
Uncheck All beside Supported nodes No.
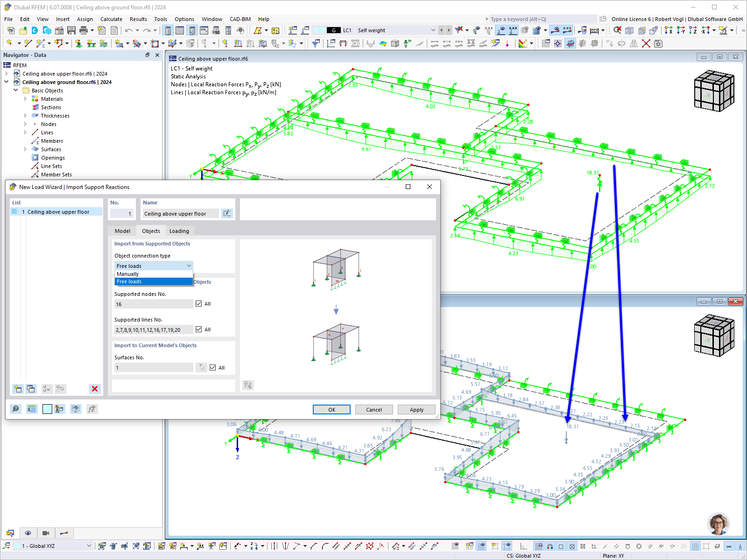(x=199, y=304)
